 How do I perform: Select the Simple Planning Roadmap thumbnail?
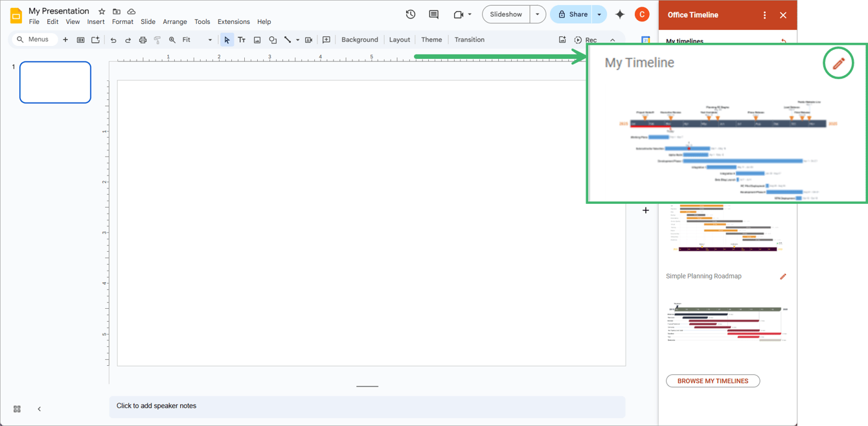[x=725, y=322]
